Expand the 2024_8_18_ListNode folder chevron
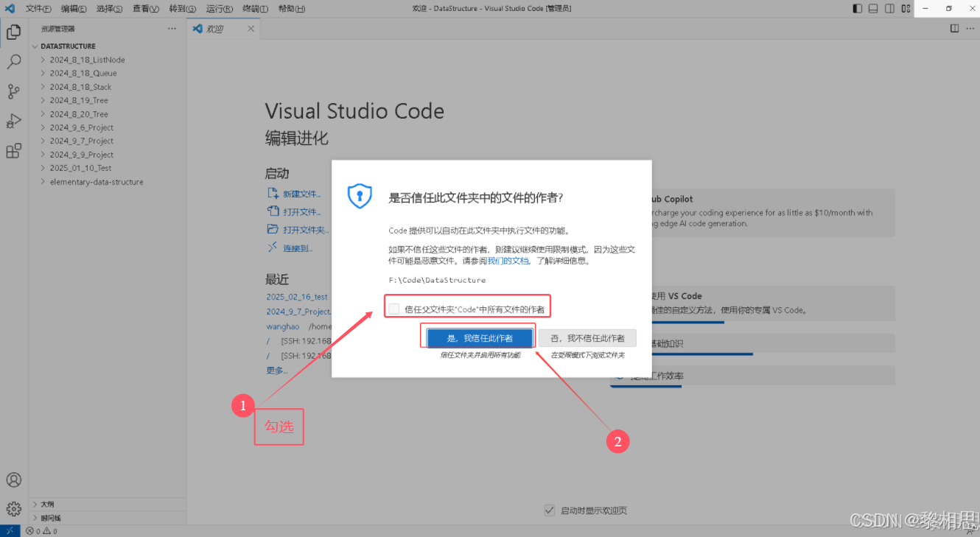Image resolution: width=980 pixels, height=537 pixels. click(x=43, y=60)
